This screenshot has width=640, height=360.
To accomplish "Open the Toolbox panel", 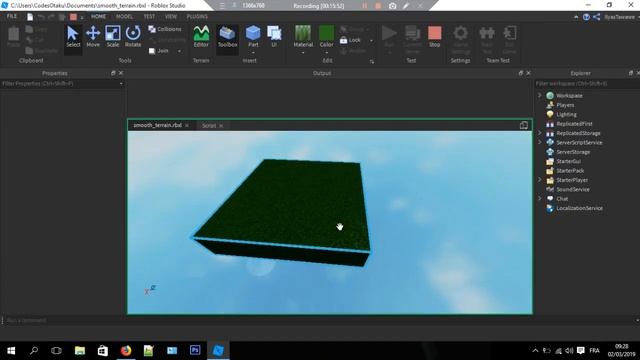I will click(227, 37).
